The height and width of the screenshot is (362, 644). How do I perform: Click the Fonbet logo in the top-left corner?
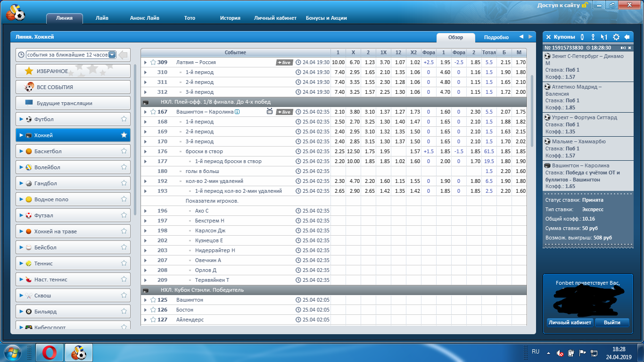tap(16, 12)
